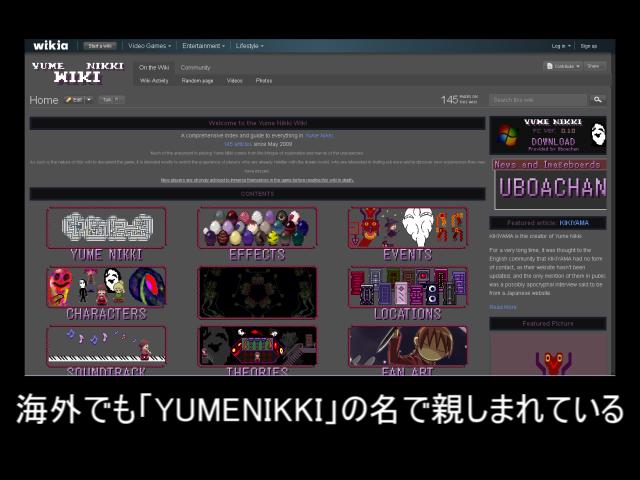
Task: Click the magnifier search button
Action: coord(598,100)
